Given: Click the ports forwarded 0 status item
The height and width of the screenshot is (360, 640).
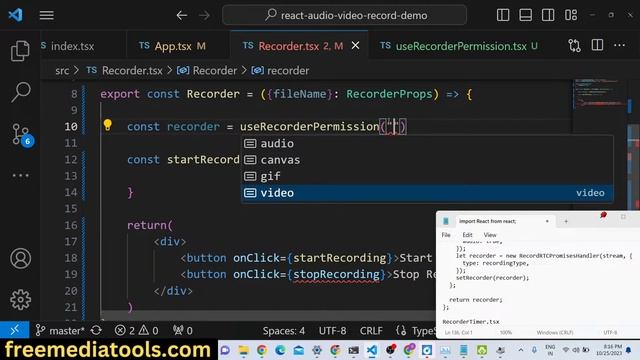Looking at the screenshot, I should coord(182,330).
